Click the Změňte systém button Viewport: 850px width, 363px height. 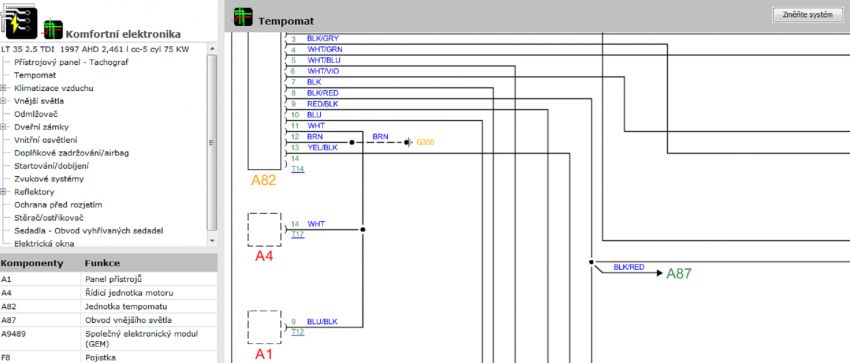pos(807,15)
